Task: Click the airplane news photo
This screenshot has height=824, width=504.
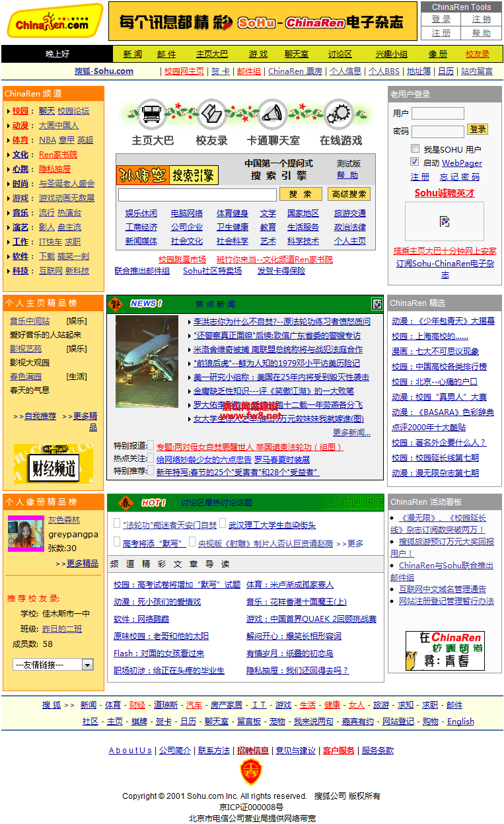Action: click(x=147, y=361)
